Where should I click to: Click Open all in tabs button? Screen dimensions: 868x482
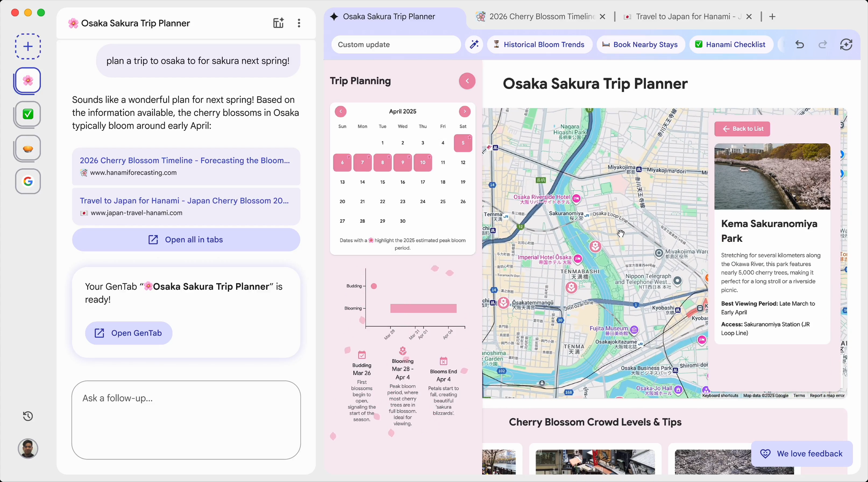click(x=186, y=240)
